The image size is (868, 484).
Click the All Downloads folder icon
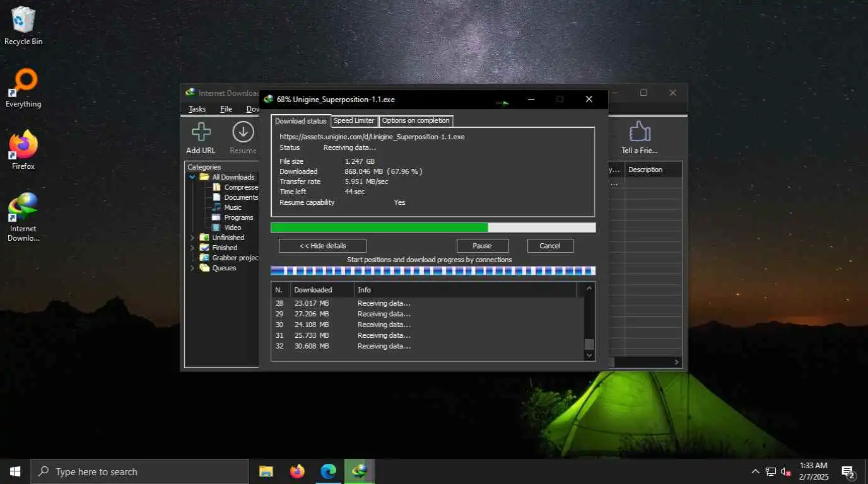coord(204,177)
